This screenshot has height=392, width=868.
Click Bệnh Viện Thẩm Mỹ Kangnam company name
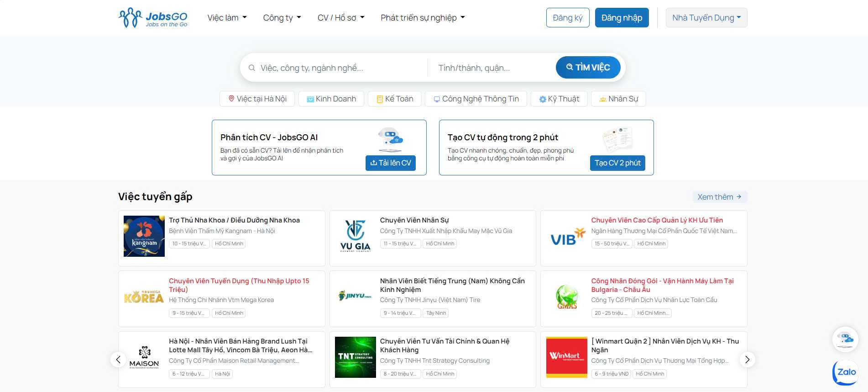point(222,231)
